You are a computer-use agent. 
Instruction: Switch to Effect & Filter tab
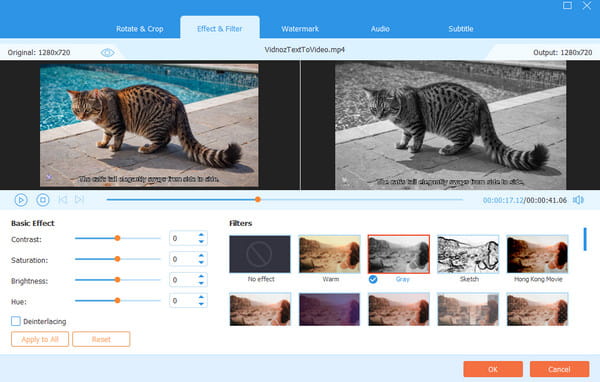click(220, 29)
